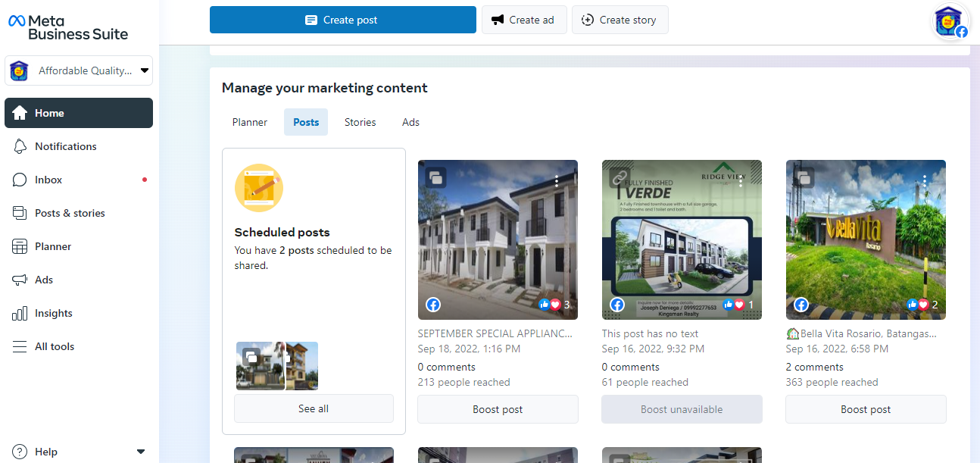This screenshot has width=980, height=463.
Task: Open the Ridge View Verde post thumbnail
Action: pos(682,239)
